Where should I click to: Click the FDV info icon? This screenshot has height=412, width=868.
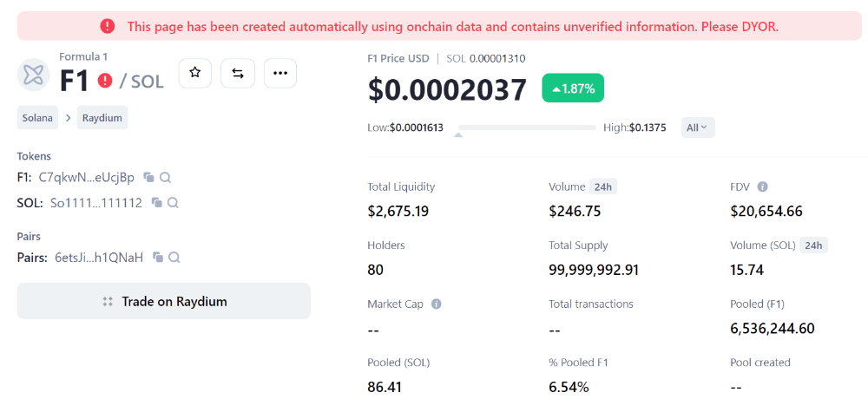[762, 186]
